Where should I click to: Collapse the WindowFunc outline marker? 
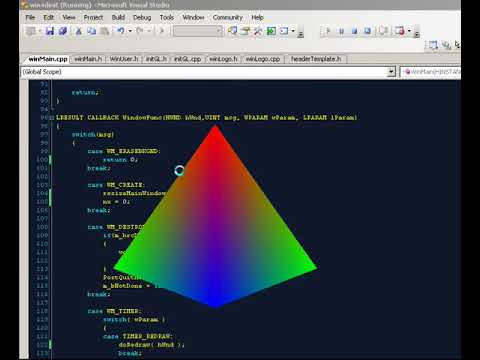(52, 118)
